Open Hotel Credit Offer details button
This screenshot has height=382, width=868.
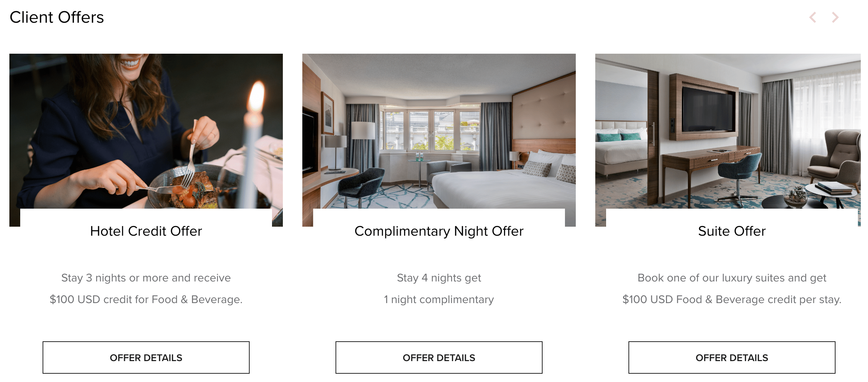tap(146, 357)
